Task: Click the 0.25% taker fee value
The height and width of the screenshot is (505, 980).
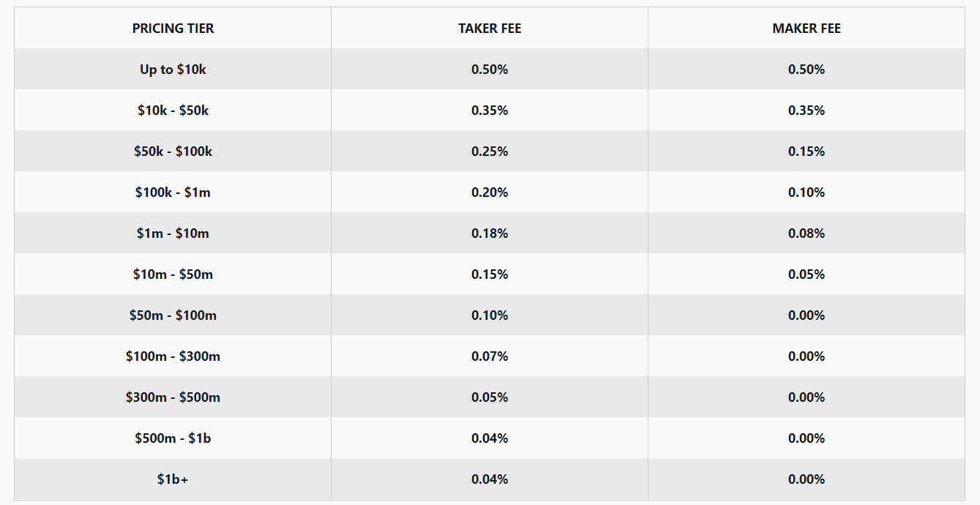Action: [490, 151]
